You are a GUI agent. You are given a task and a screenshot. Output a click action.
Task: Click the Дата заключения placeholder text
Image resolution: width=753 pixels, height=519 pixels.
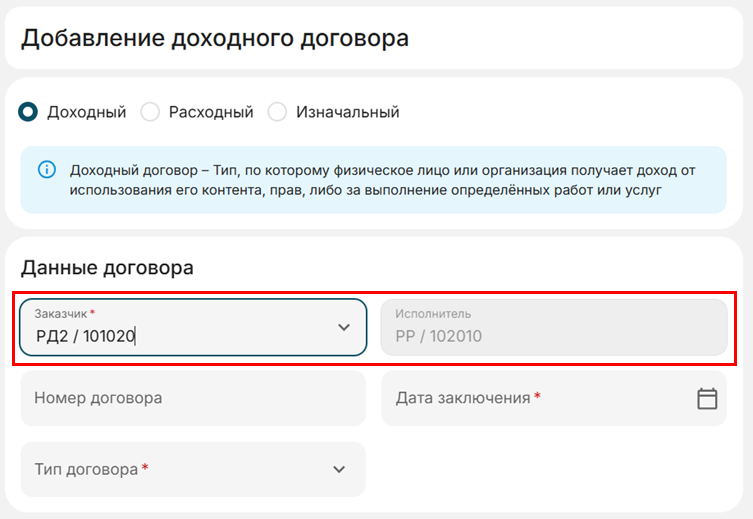462,398
